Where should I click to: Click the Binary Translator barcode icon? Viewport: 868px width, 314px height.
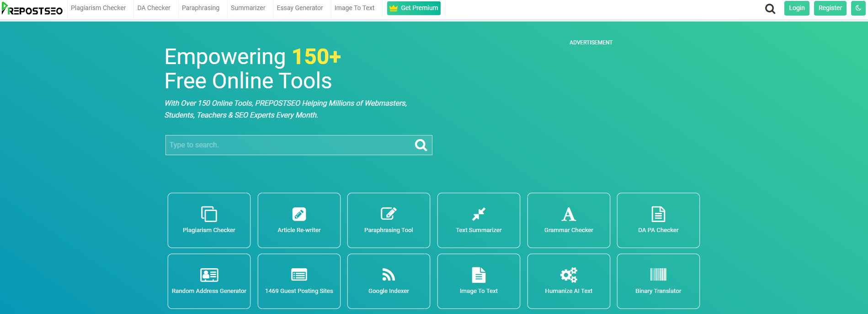point(658,275)
